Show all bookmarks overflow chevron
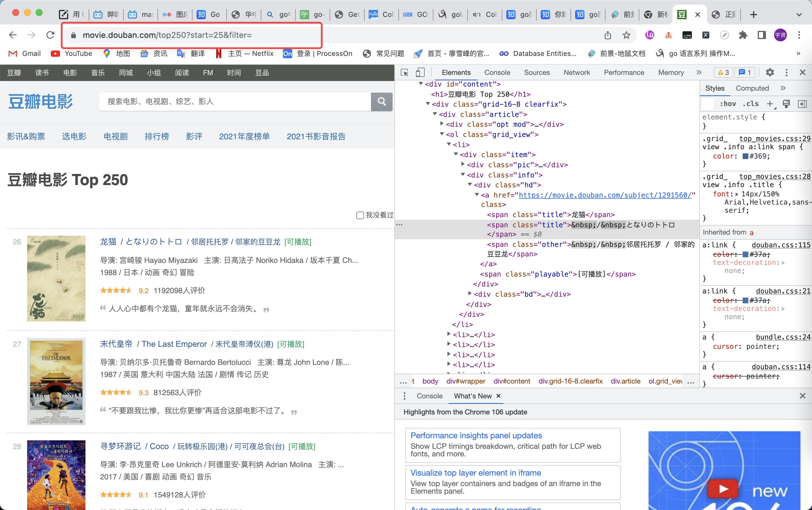Viewport: 812px width, 510px height. tap(798, 54)
